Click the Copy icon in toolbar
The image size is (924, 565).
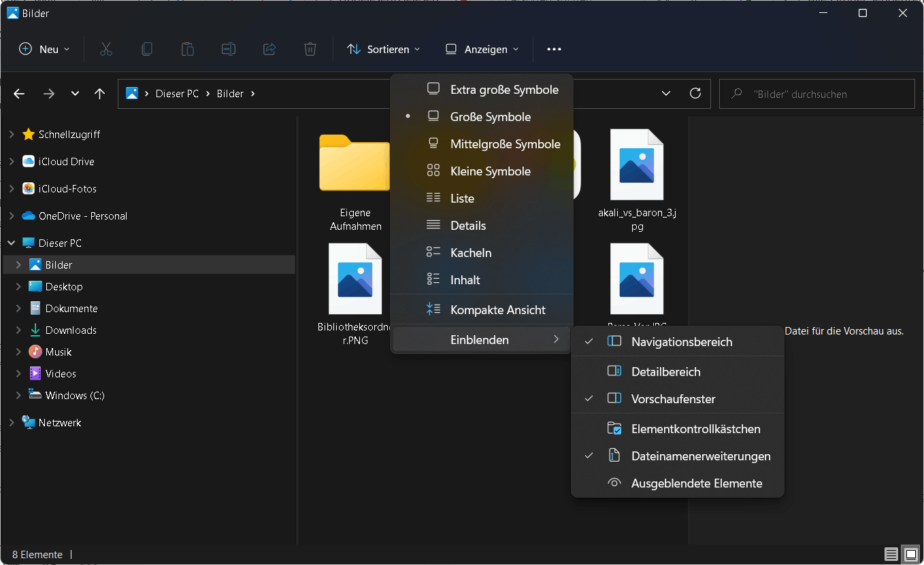[146, 49]
